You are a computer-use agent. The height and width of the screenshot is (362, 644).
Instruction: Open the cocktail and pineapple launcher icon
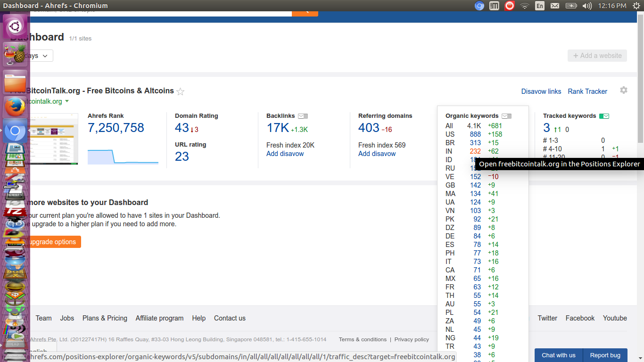click(15, 55)
